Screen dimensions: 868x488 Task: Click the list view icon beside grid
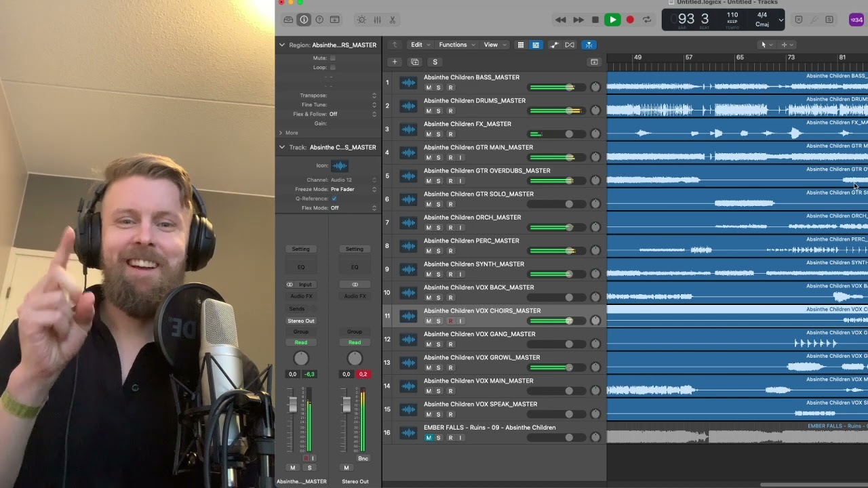[536, 45]
